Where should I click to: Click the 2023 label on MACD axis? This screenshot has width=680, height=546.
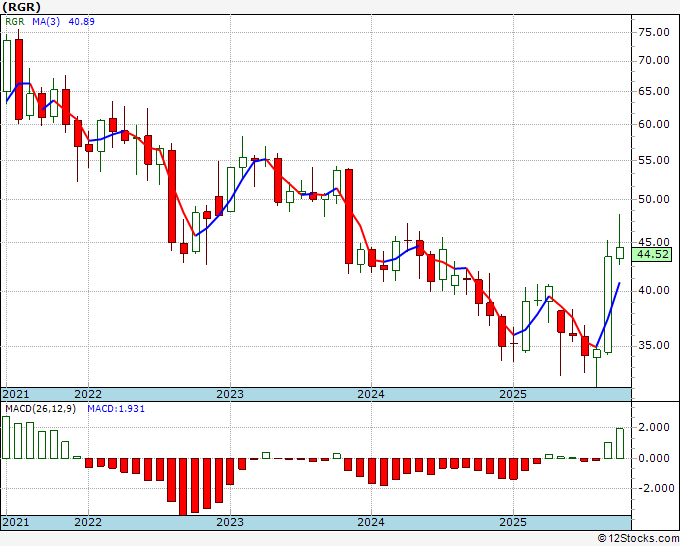pos(230,522)
